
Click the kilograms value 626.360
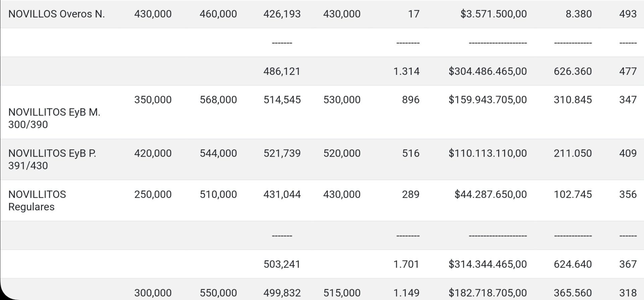(573, 71)
